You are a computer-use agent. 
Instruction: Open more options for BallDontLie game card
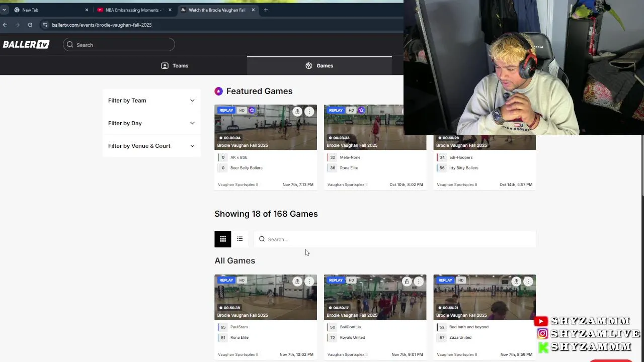419,282
